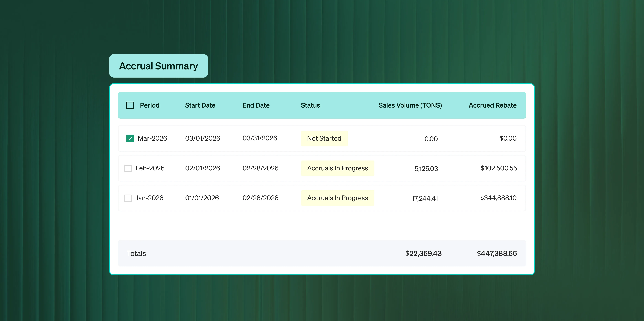The width and height of the screenshot is (644, 321).
Task: Toggle the select-all checkbox in header
Action: pos(130,105)
